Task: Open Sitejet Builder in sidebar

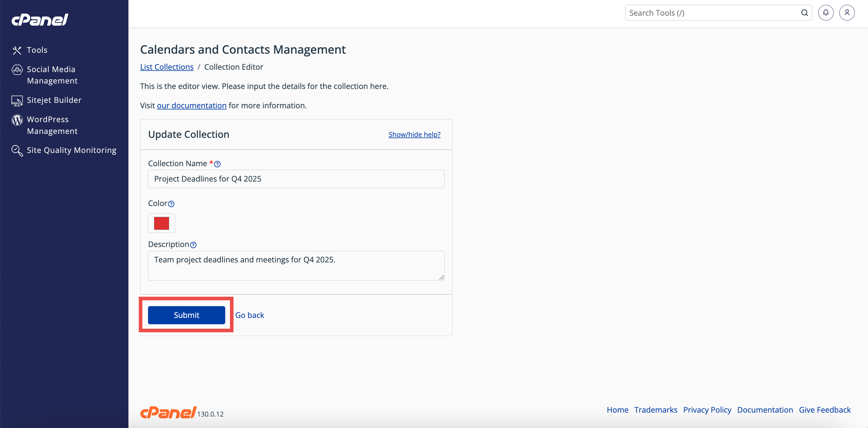Action: coord(54,100)
